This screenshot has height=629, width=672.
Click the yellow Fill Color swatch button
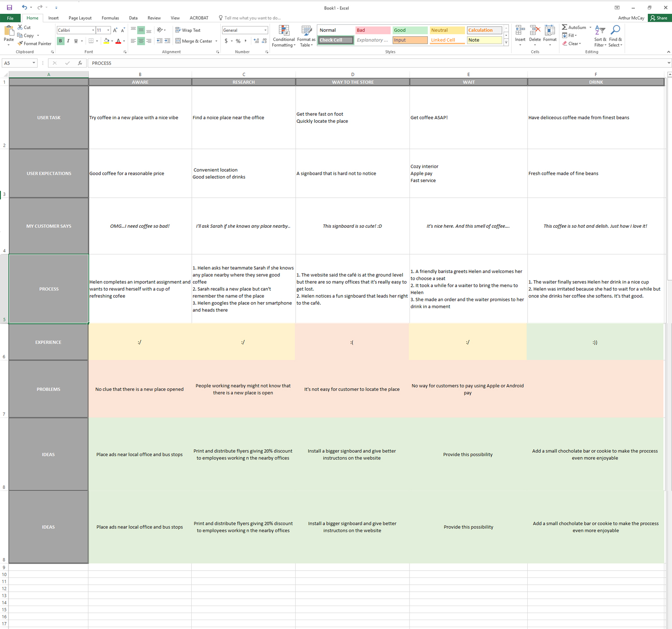pos(106,41)
